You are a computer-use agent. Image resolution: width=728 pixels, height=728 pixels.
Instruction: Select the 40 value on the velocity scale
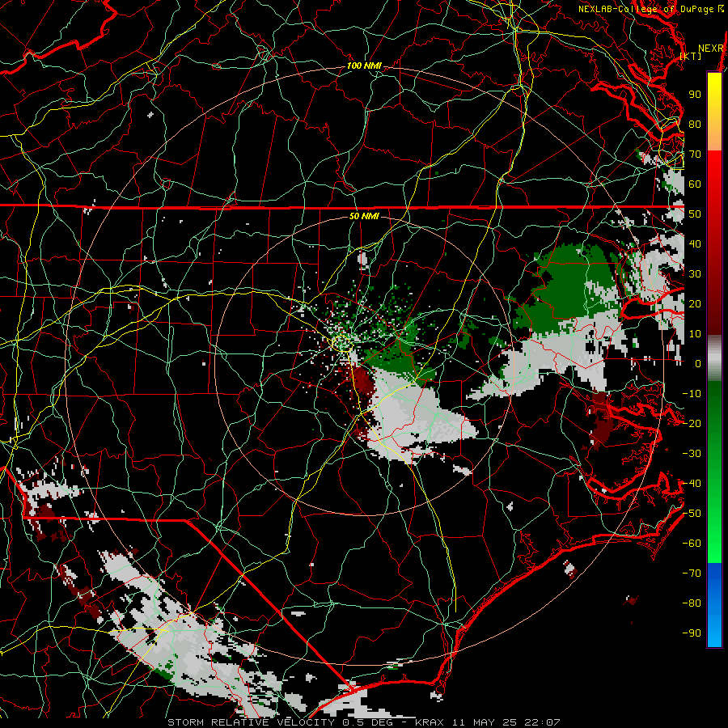pos(695,243)
